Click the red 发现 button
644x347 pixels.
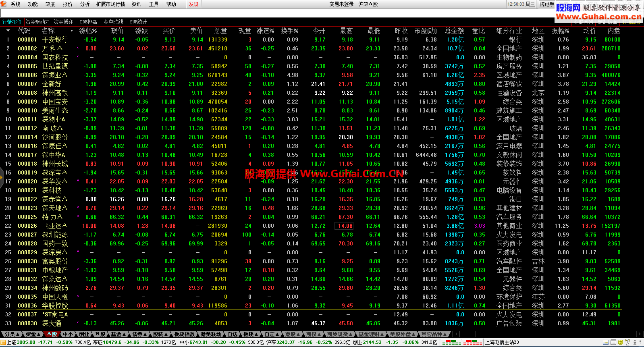194,4
